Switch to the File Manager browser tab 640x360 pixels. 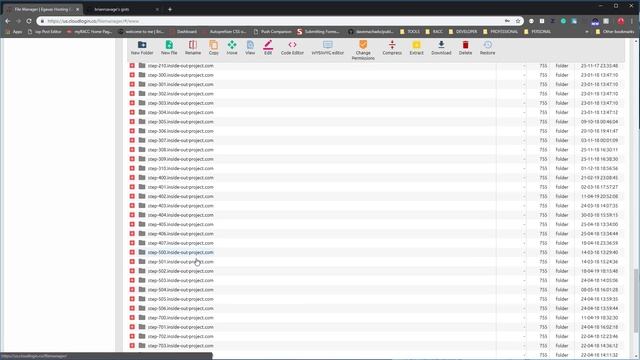42,9
